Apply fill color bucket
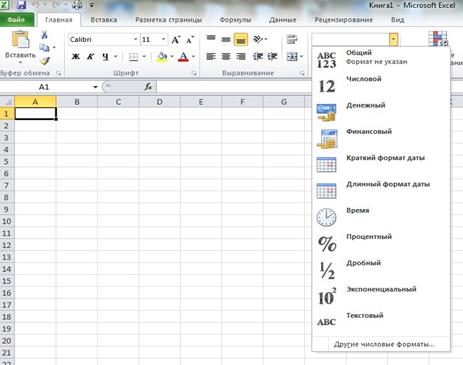 point(162,57)
